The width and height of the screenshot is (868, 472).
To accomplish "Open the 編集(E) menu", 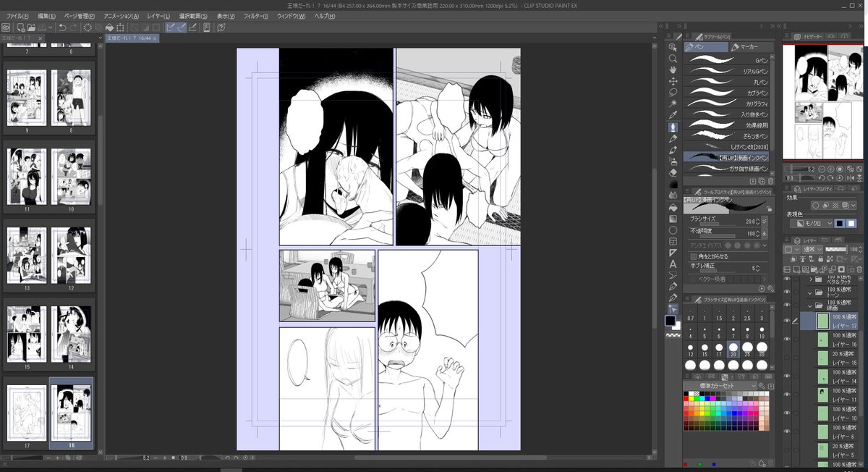I will click(48, 16).
